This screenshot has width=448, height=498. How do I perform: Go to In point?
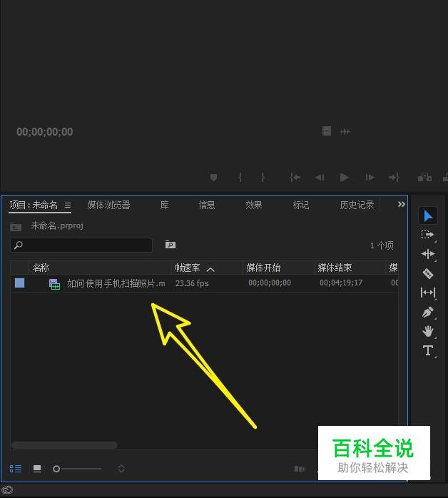click(x=295, y=178)
